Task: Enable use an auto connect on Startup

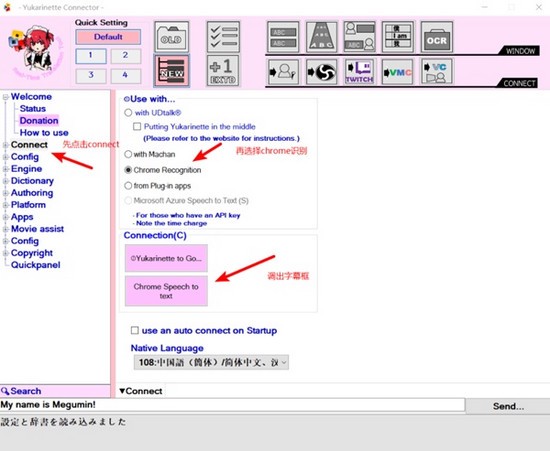Action: click(x=135, y=330)
